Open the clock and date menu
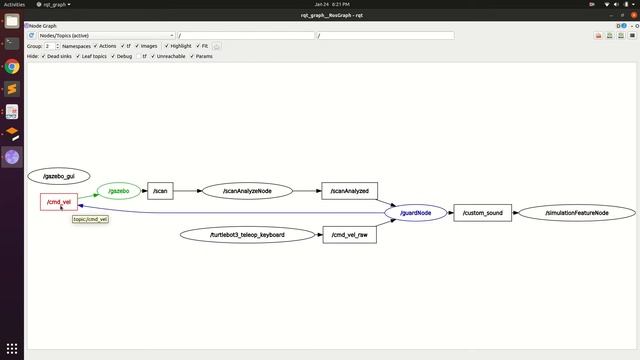 click(x=332, y=4)
